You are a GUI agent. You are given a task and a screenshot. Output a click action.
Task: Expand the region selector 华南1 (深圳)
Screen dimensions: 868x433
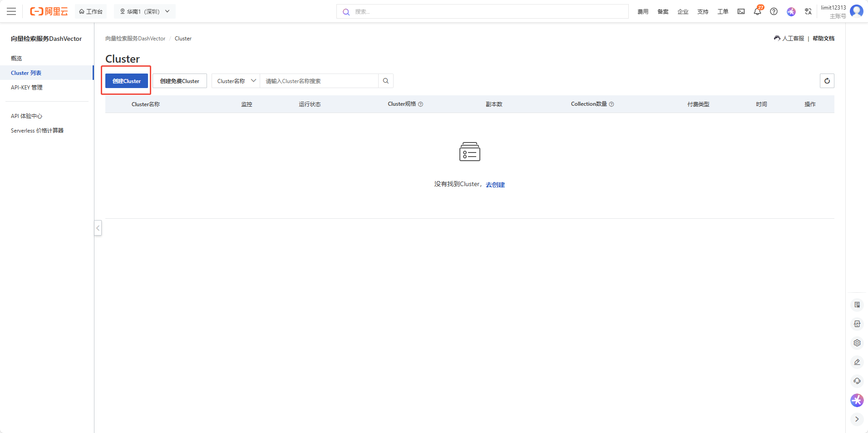click(144, 11)
